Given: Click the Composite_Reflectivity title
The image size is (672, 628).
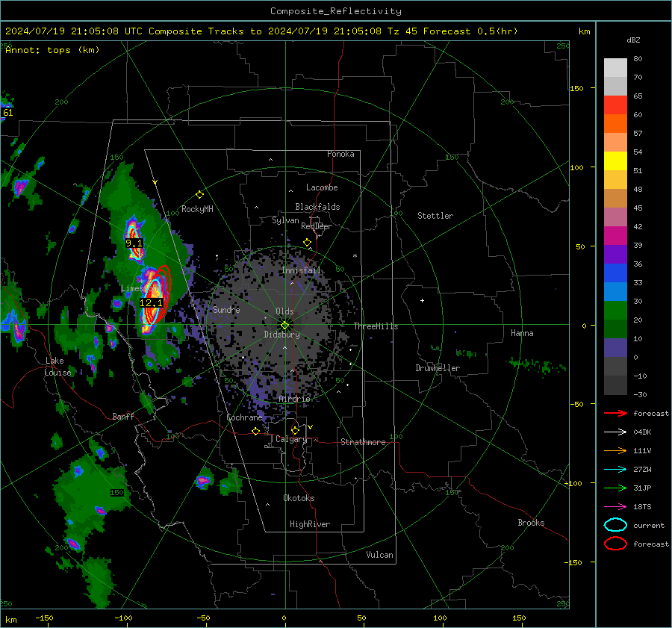Looking at the screenshot, I should (x=335, y=11).
